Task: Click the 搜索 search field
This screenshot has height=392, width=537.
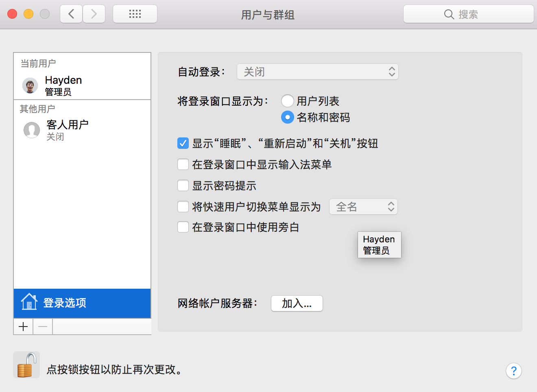Action: 468,14
